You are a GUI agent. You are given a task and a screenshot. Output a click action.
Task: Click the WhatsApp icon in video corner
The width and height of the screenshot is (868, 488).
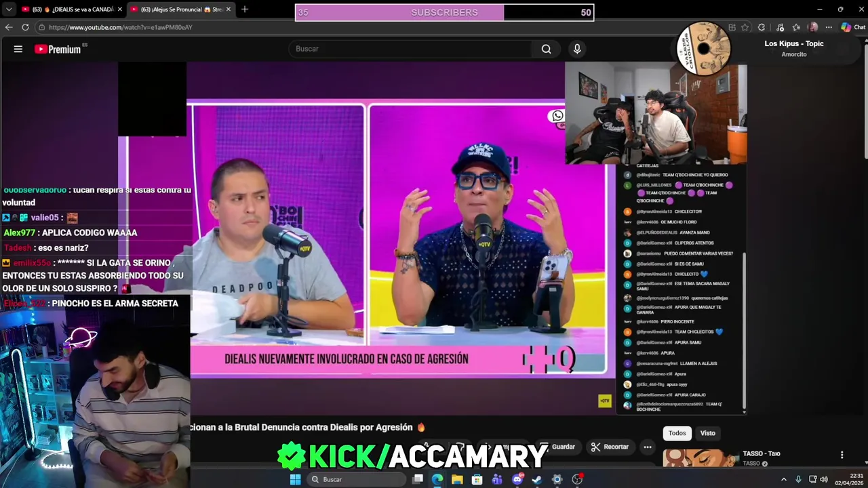pos(557,116)
